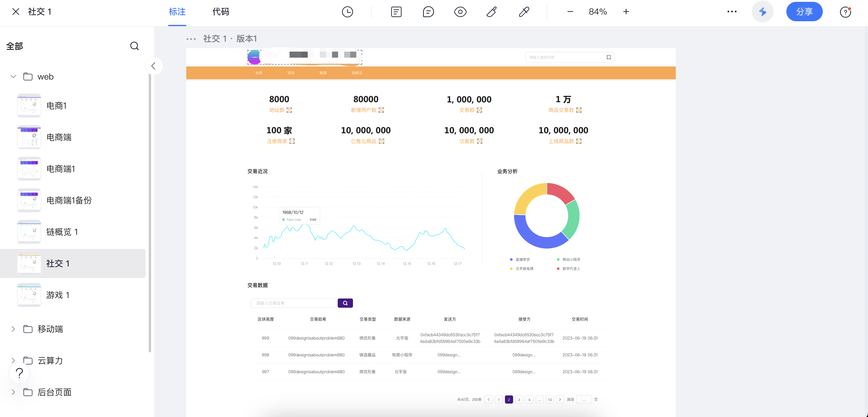Click the purple transaction search button
The height and width of the screenshot is (417, 868).
(x=345, y=303)
